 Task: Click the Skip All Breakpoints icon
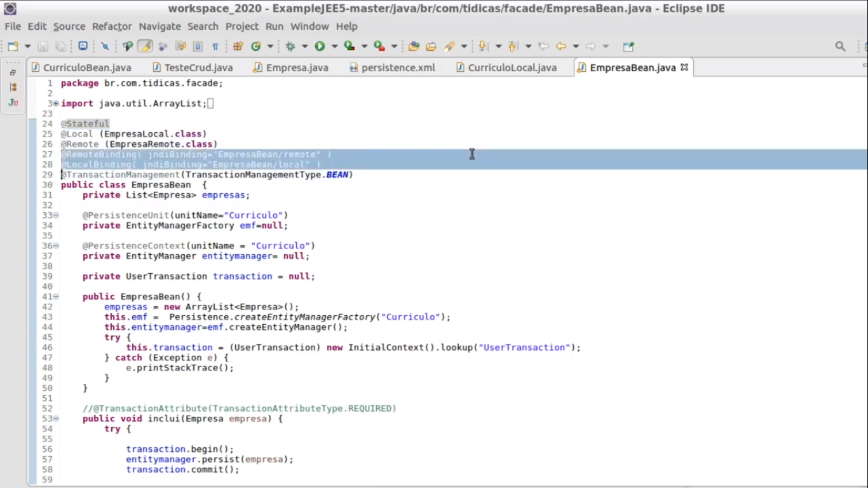pyautogui.click(x=105, y=46)
